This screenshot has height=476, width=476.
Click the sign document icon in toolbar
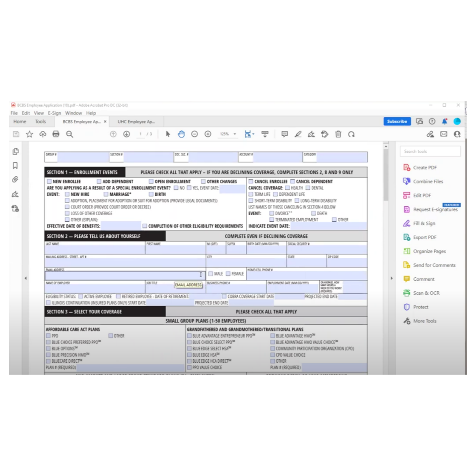[x=311, y=134]
